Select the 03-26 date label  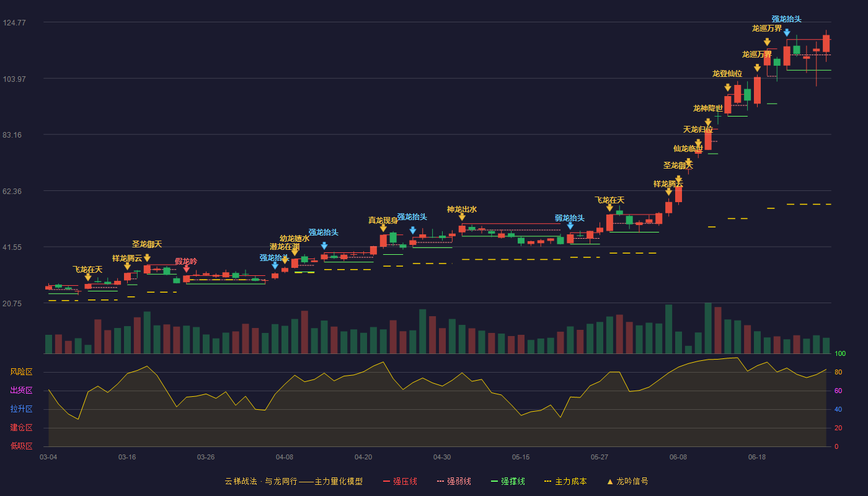click(206, 457)
